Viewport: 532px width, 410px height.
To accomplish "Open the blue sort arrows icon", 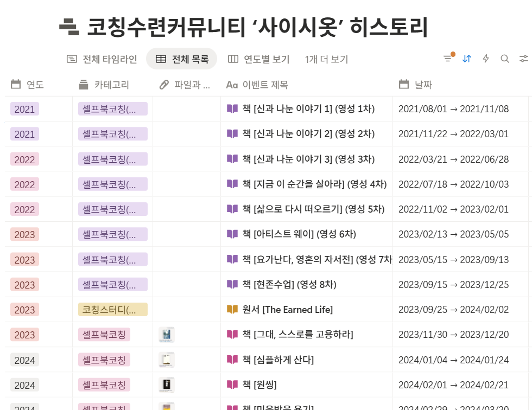I will click(x=466, y=59).
